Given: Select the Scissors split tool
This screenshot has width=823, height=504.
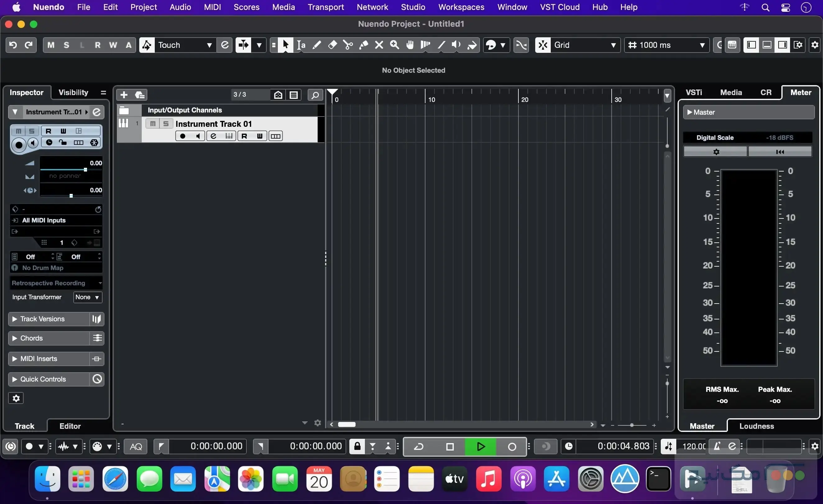Looking at the screenshot, I should click(348, 45).
